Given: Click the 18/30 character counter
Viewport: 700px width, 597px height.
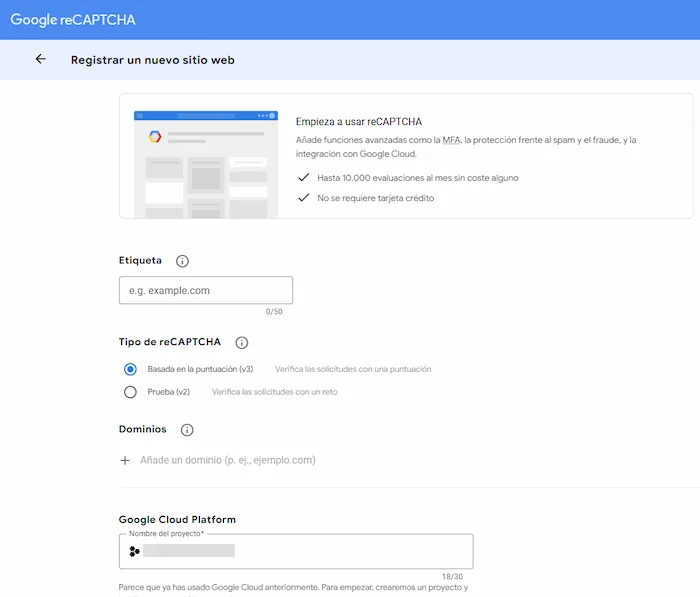Looking at the screenshot, I should click(x=452, y=576).
